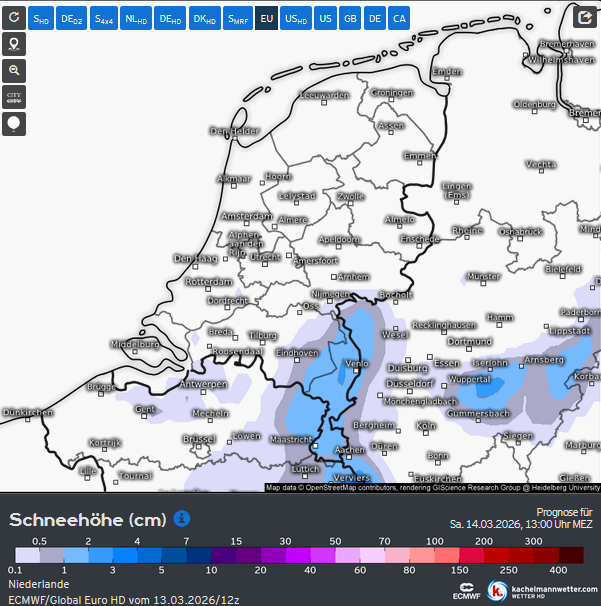Click the S MRF model tab
This screenshot has height=606, width=601.
(238, 18)
